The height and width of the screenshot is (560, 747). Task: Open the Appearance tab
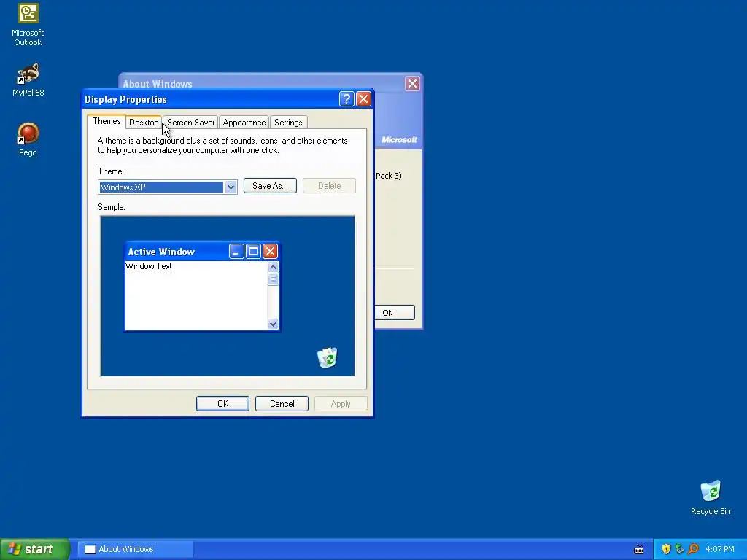244,122
